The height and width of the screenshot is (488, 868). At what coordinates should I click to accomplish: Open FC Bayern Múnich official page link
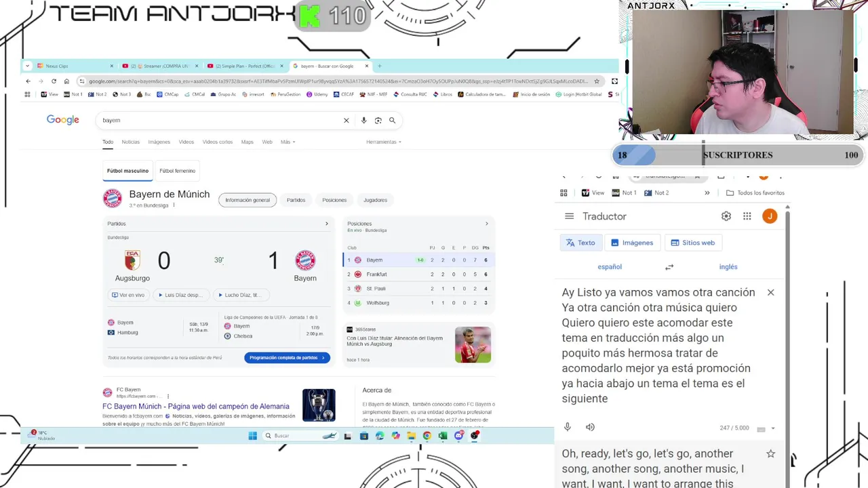pyautogui.click(x=196, y=406)
